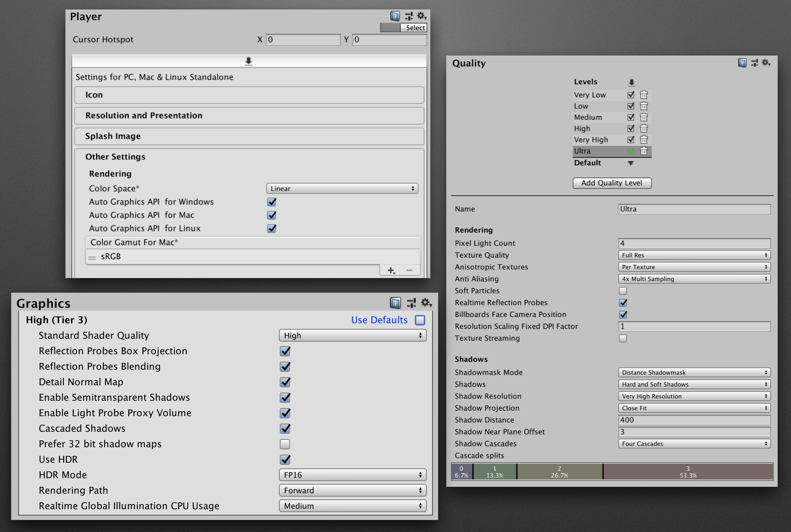Toggle Medium level checkbox
This screenshot has height=532, width=791.
click(x=631, y=118)
